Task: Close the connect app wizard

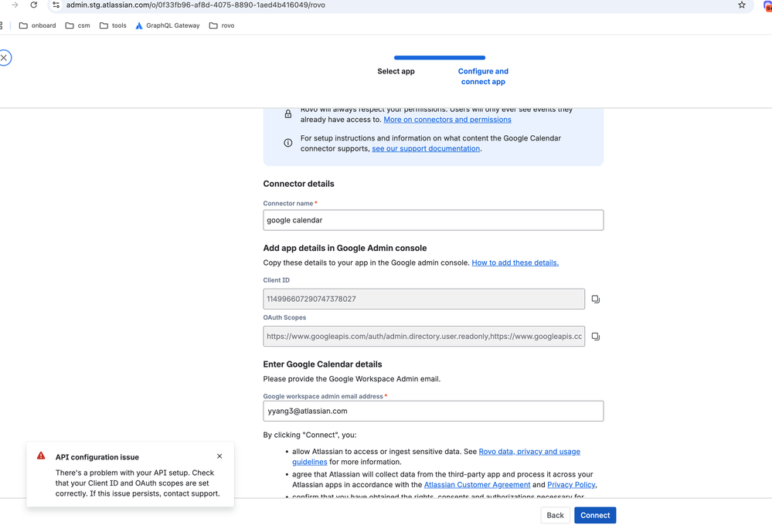Action: point(5,58)
